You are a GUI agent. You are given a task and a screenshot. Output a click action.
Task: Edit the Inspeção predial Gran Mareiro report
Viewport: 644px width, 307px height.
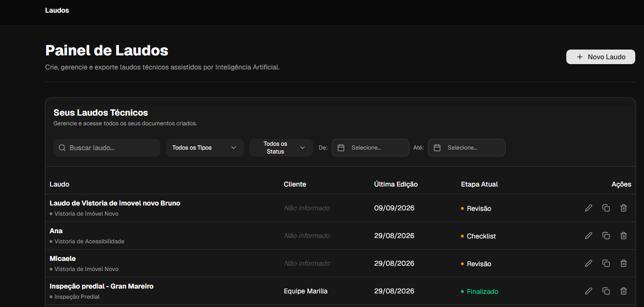[x=589, y=291]
